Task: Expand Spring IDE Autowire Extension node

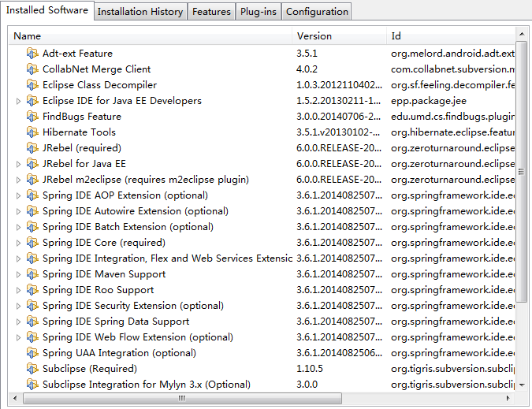Action: (x=18, y=211)
